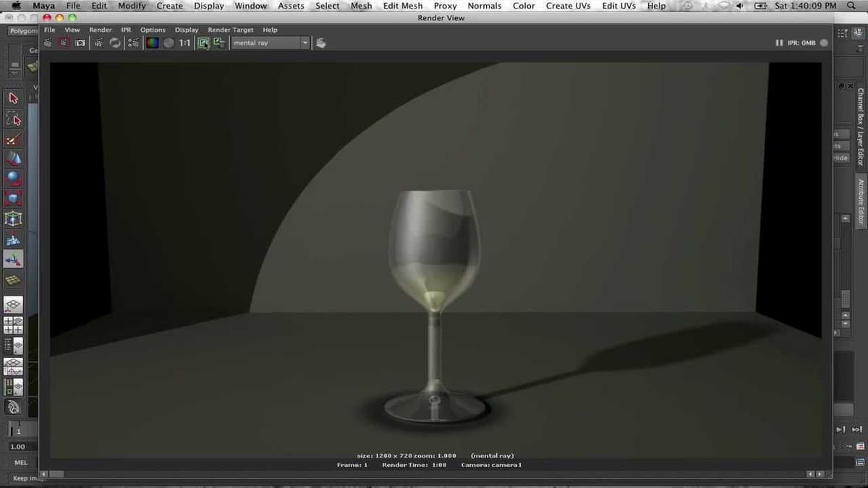Click the Redo Previous IPR Render icon
Image resolution: width=868 pixels, height=488 pixels.
99,43
